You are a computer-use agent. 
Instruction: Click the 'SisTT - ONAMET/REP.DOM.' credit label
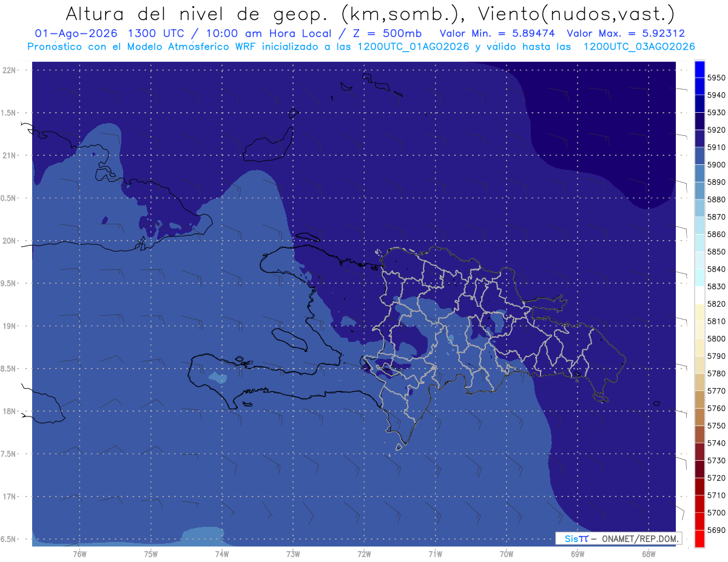tap(618, 538)
